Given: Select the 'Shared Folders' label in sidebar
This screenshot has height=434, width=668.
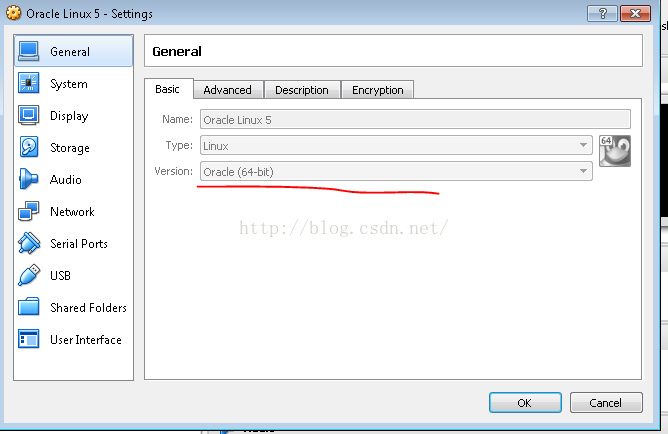Looking at the screenshot, I should (x=88, y=308).
